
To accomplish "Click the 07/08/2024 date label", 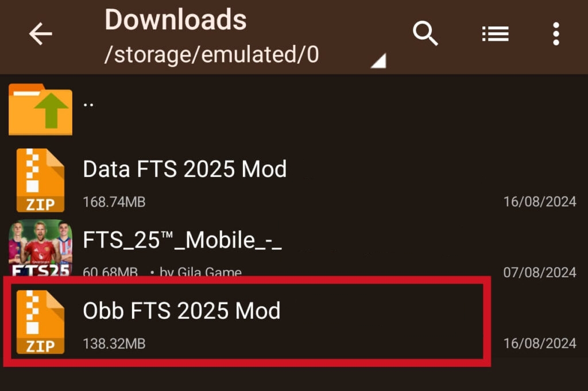I will 540,272.
